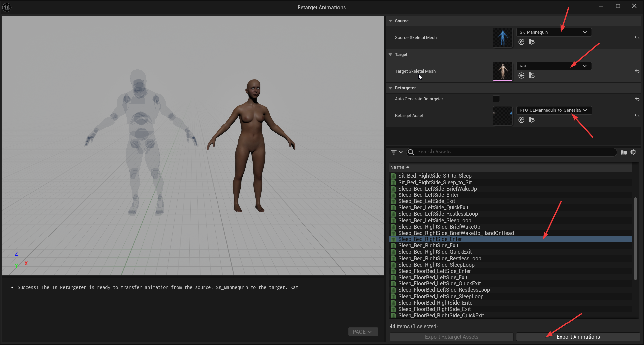Select Sit_Bed_RightSide_Sleep_to_Sit animation

click(510, 182)
